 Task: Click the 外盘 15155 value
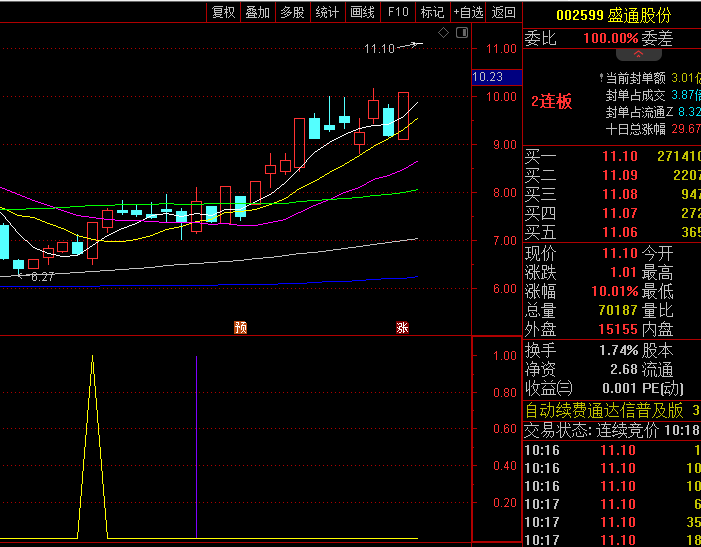point(618,329)
